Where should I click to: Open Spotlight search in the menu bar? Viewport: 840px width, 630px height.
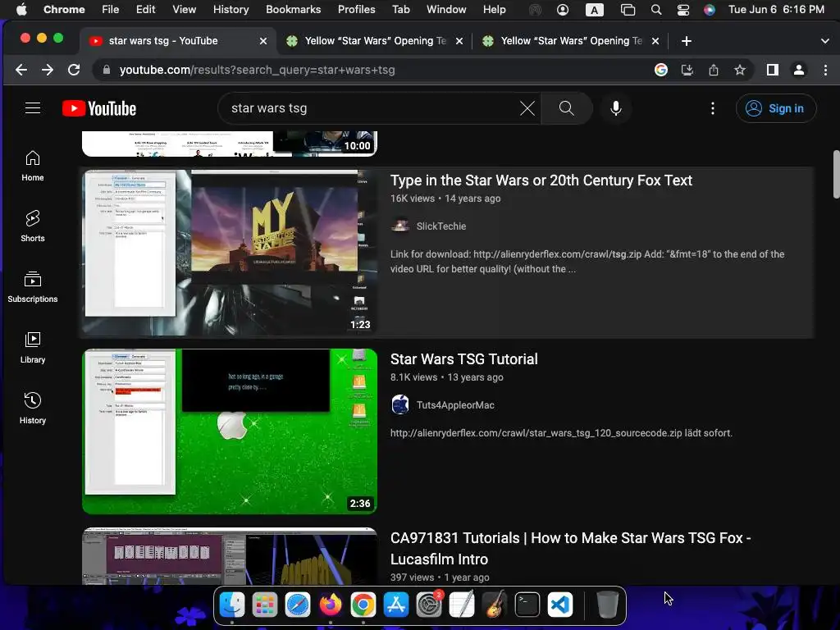[655, 10]
